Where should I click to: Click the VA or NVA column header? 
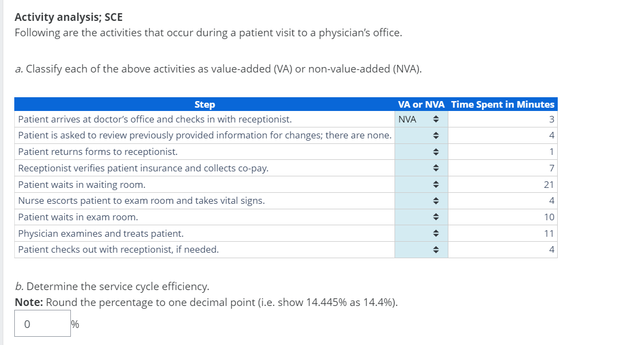pyautogui.click(x=421, y=104)
